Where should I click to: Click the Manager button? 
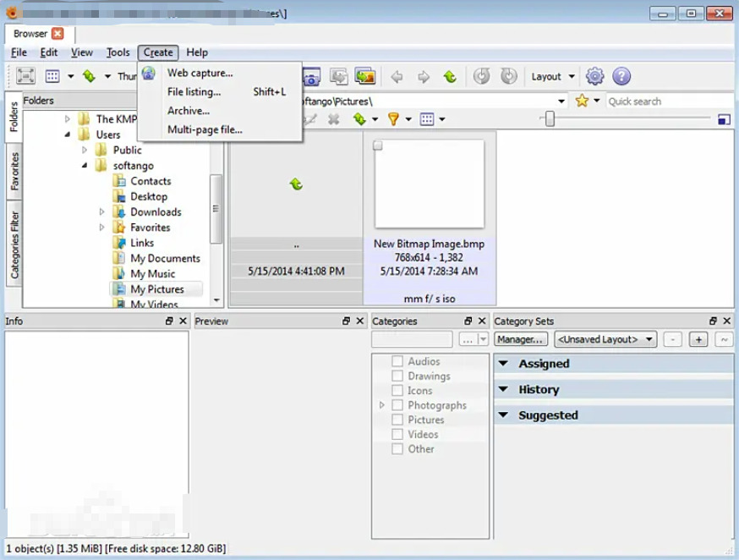(x=520, y=339)
